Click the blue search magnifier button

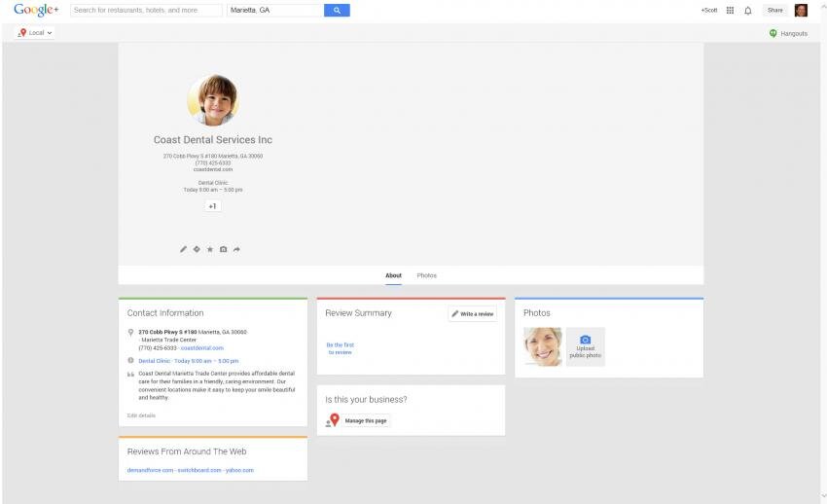[337, 10]
